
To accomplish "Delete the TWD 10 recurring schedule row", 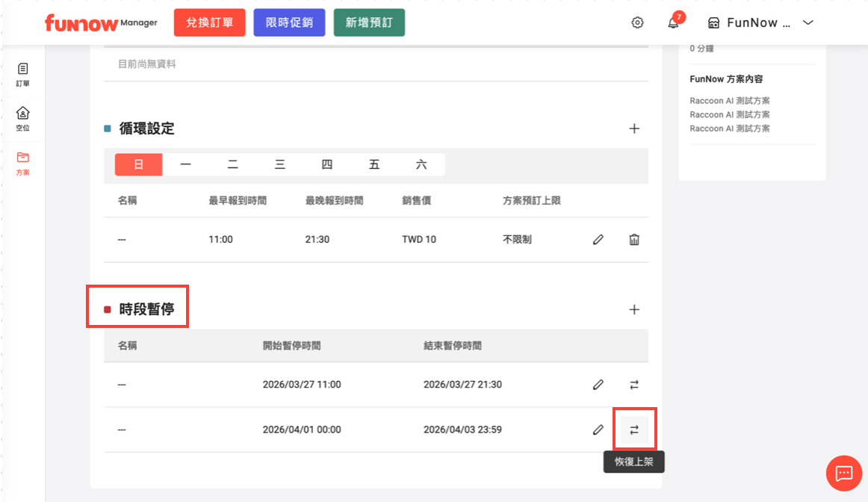I will (634, 240).
